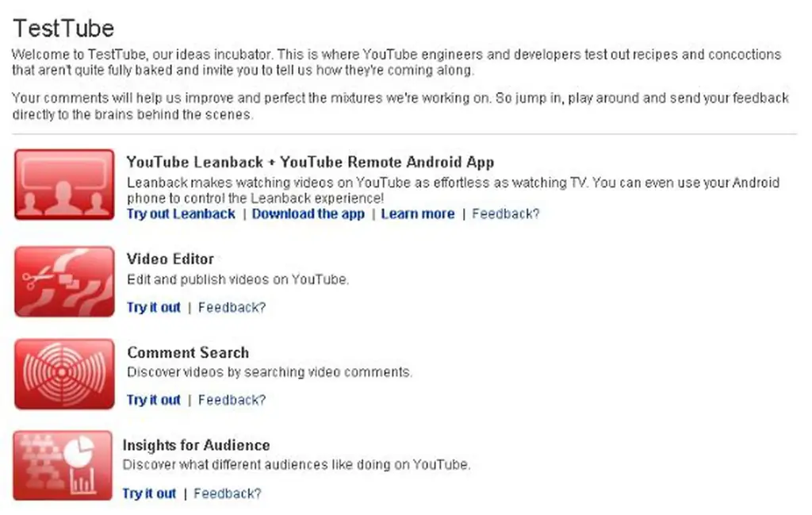Click the Comment Search title text

click(x=188, y=352)
